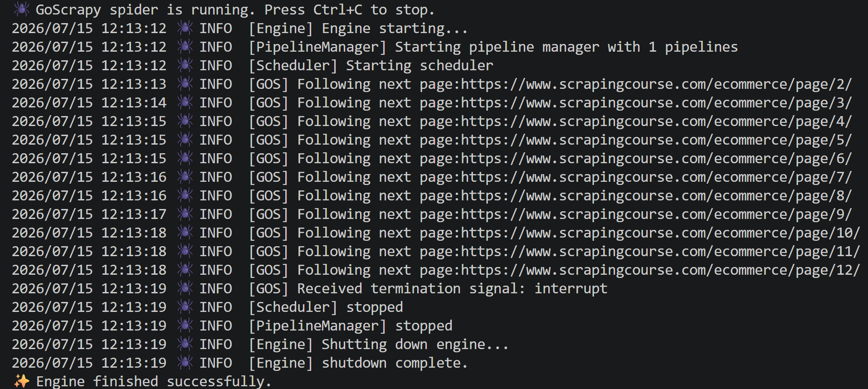Click spider icon on Starting scheduler line

184,65
